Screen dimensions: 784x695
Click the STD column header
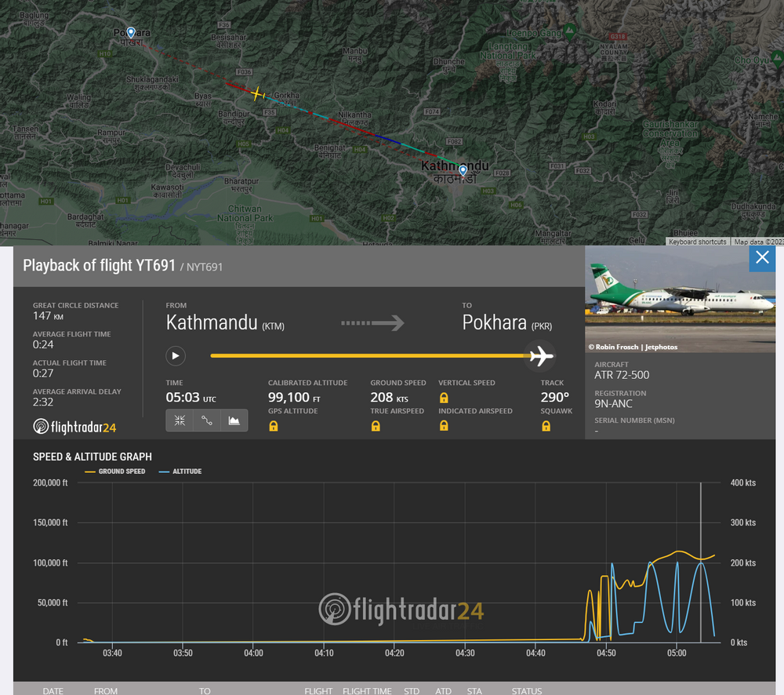coord(412,690)
